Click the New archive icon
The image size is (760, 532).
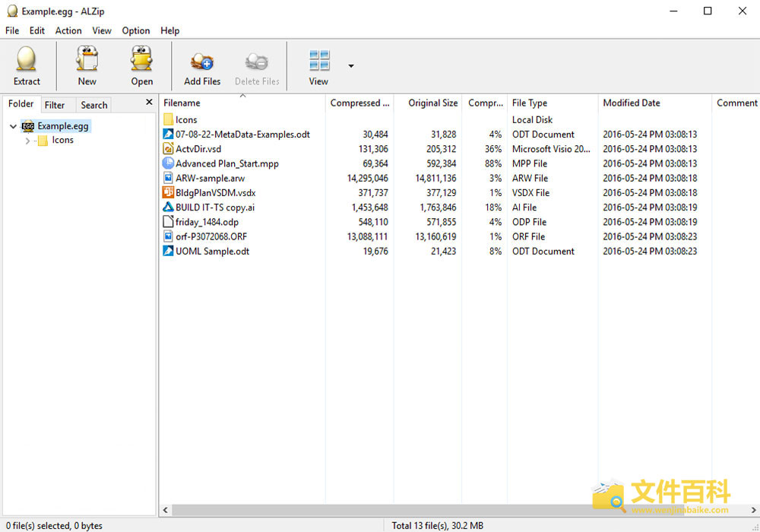coord(87,59)
